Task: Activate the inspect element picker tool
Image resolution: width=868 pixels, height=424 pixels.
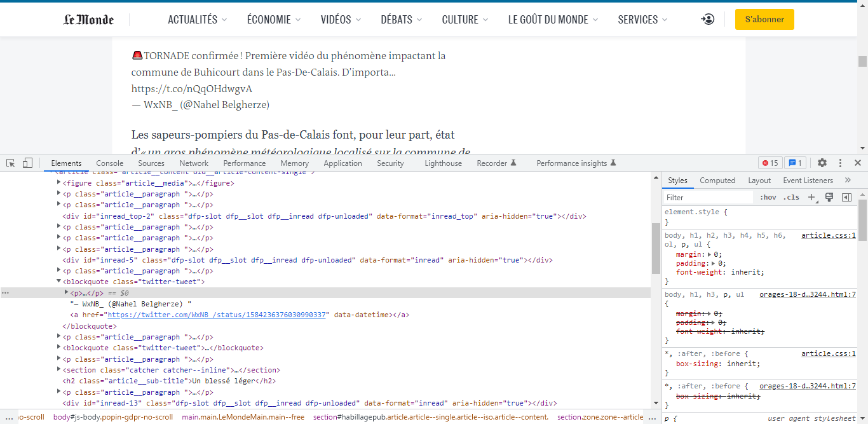Action: tap(10, 163)
